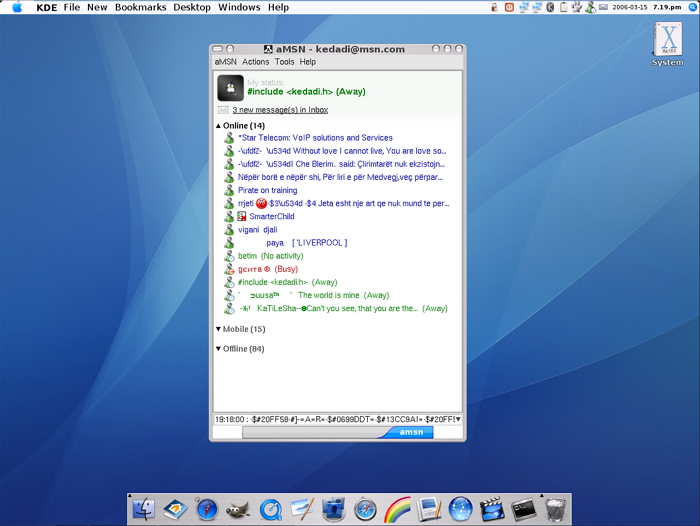
Task: Open the System desktop icon
Action: click(668, 45)
